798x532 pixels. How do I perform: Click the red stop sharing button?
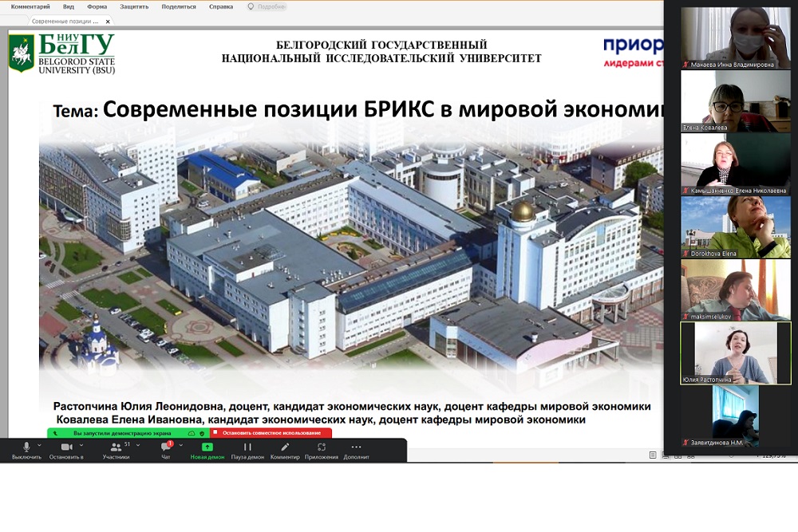pos(271,433)
